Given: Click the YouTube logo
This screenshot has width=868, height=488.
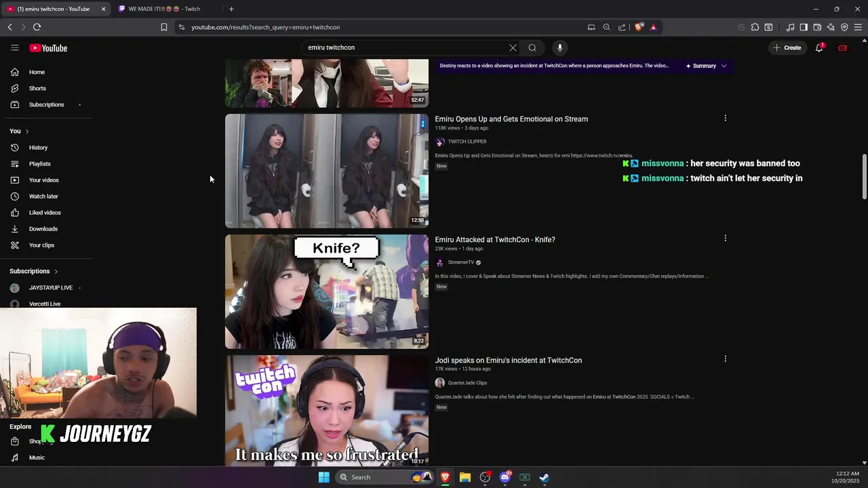Looking at the screenshot, I should click(x=48, y=48).
